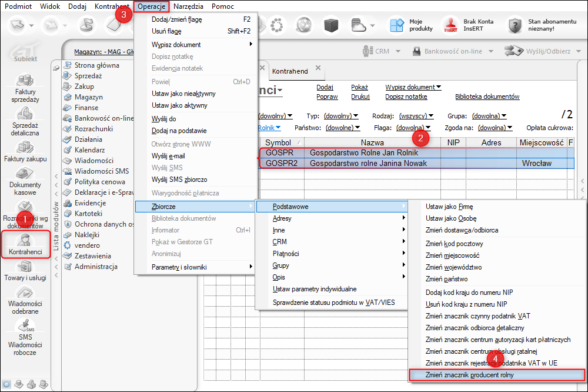Click the Drukuj link

360,97
